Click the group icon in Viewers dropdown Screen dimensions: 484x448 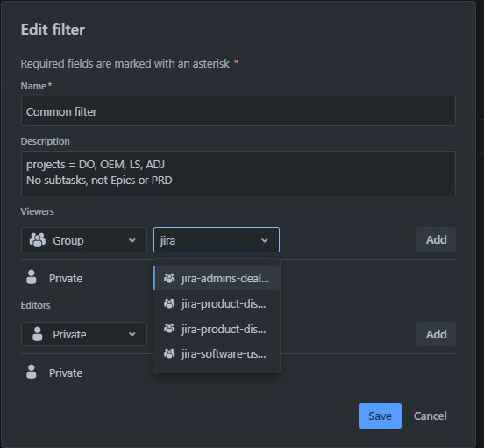pyautogui.click(x=38, y=240)
